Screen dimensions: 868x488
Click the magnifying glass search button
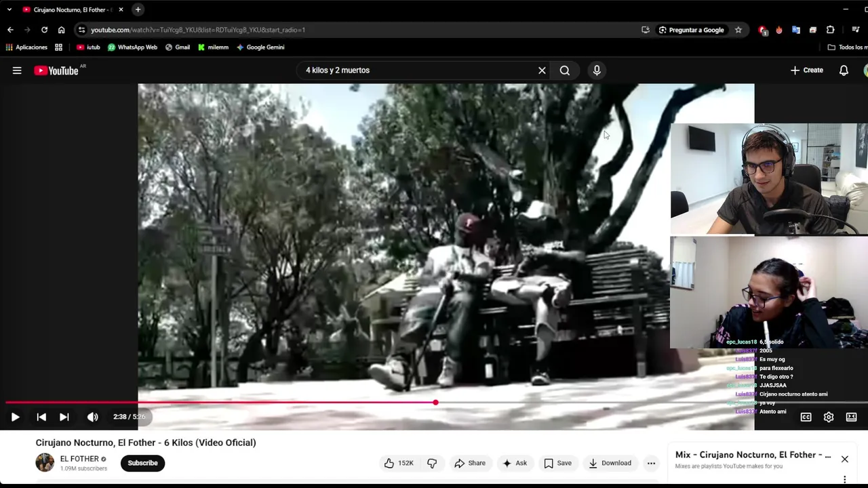coord(565,70)
